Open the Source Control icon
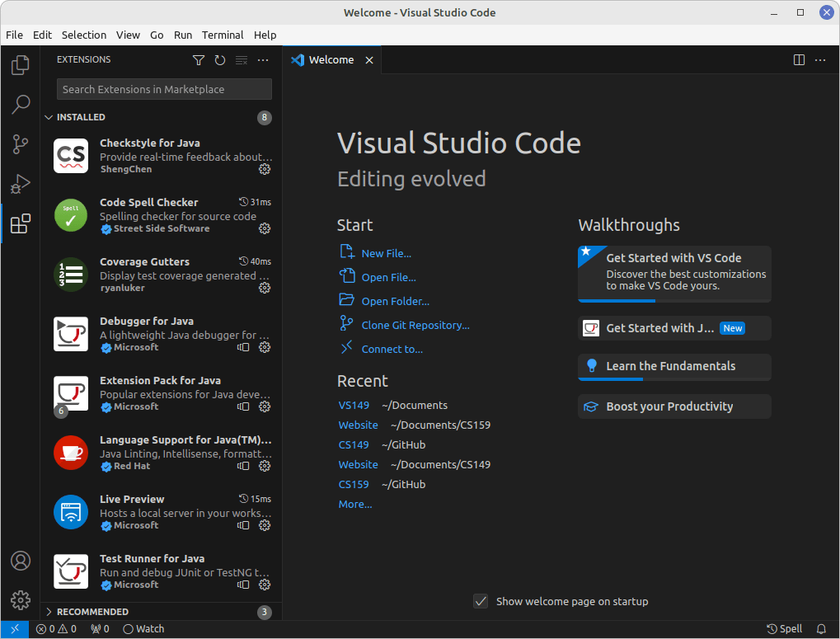The width and height of the screenshot is (840, 639). click(x=20, y=144)
